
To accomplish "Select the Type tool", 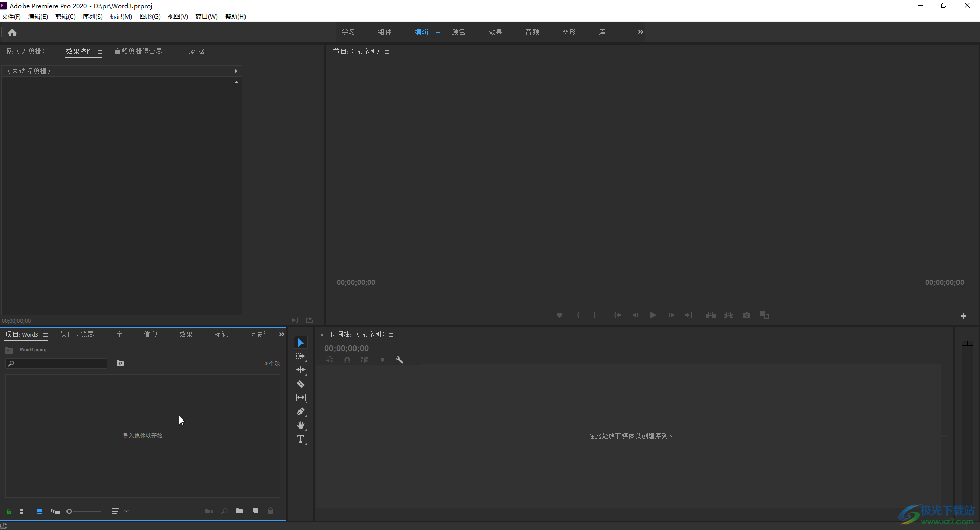I will [x=301, y=439].
